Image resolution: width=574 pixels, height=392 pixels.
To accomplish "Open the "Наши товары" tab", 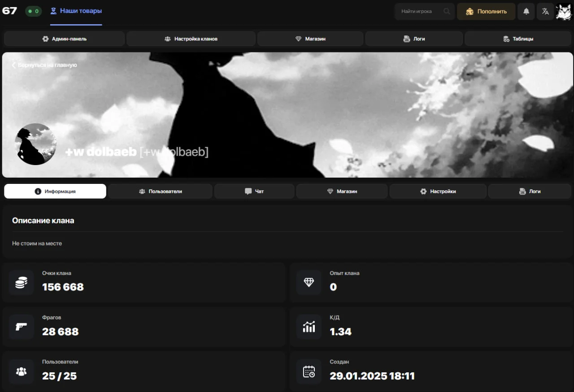I will tap(76, 11).
